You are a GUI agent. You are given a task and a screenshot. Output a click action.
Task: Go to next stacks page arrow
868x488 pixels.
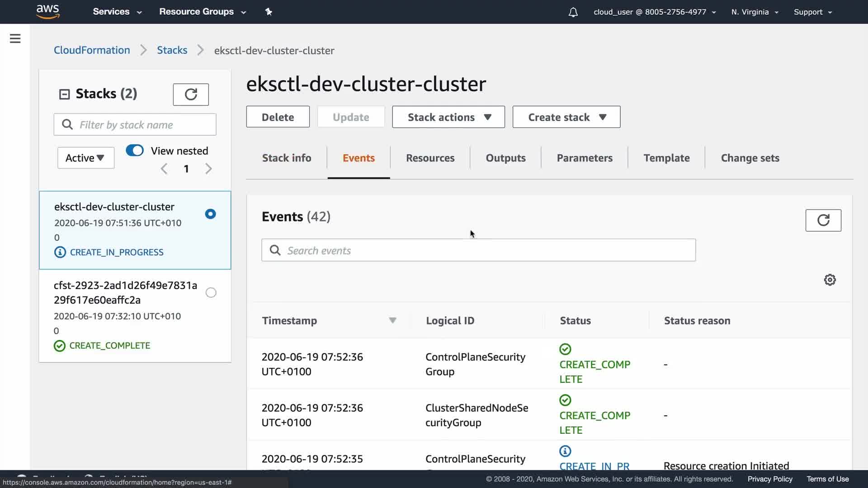point(208,169)
